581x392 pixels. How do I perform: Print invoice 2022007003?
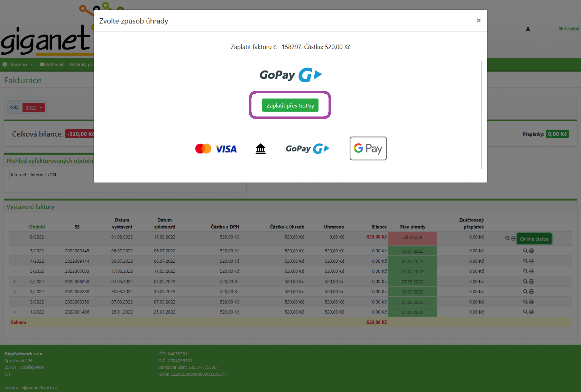[531, 271]
